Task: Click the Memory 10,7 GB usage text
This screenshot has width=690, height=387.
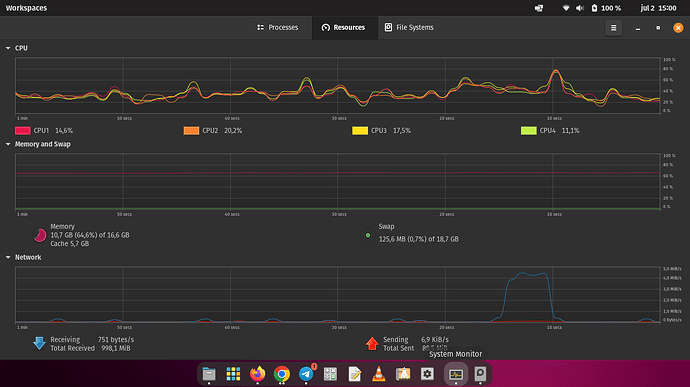Action: [90, 235]
